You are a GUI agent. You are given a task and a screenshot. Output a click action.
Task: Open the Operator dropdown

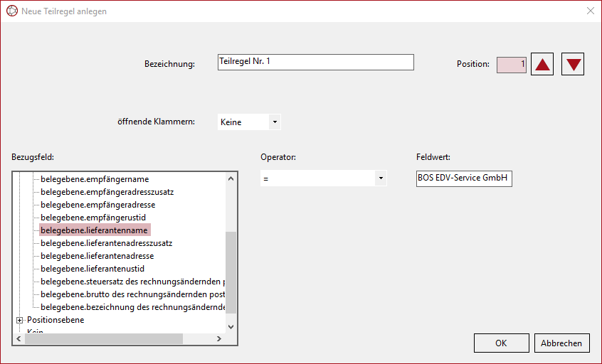pyautogui.click(x=381, y=178)
